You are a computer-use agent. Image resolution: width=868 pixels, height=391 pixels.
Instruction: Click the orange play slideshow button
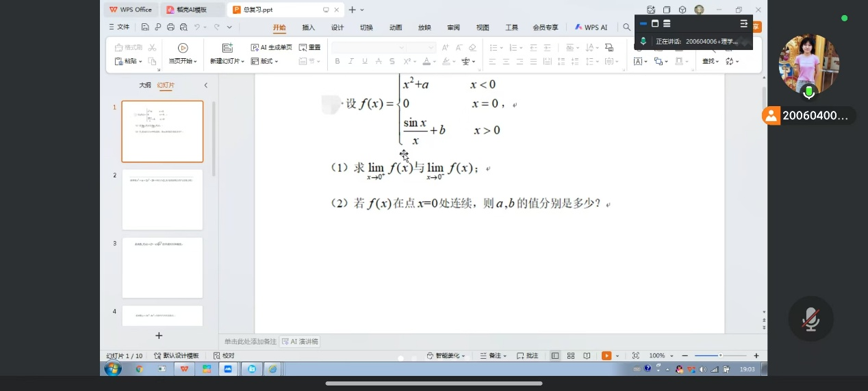pos(607,356)
